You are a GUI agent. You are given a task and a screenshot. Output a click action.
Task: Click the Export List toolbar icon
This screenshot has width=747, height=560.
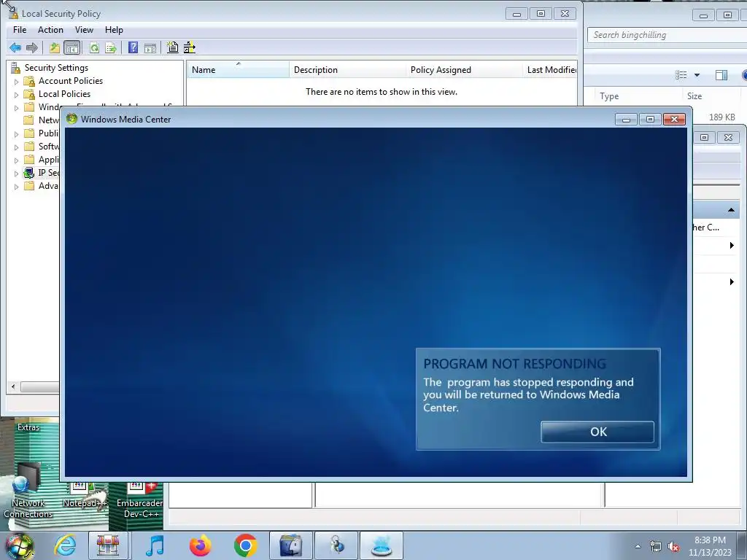pyautogui.click(x=111, y=47)
